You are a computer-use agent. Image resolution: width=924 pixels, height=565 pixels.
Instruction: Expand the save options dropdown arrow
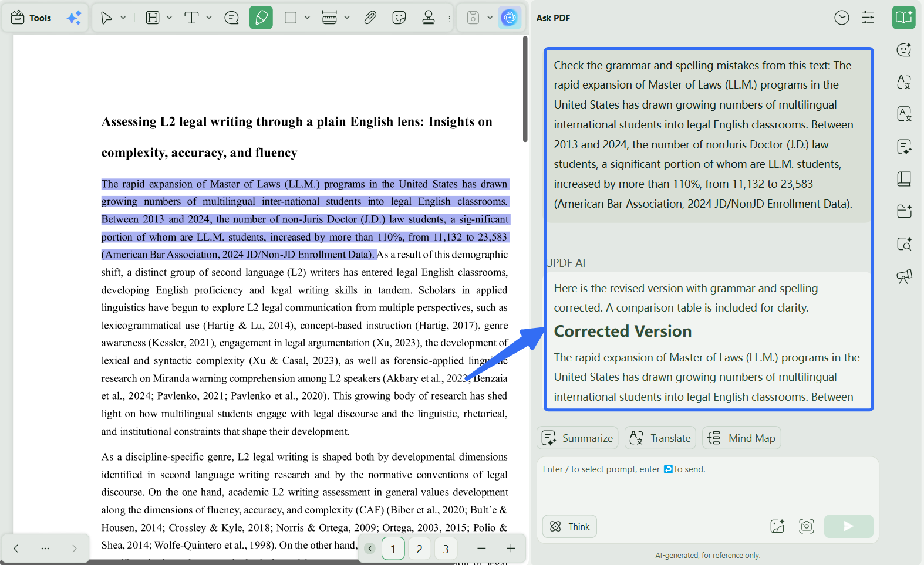490,18
